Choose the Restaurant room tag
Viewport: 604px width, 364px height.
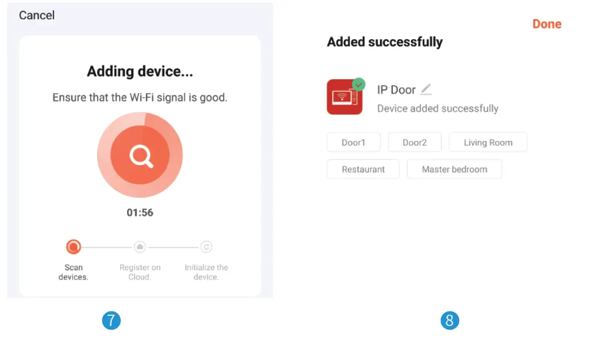tap(363, 169)
